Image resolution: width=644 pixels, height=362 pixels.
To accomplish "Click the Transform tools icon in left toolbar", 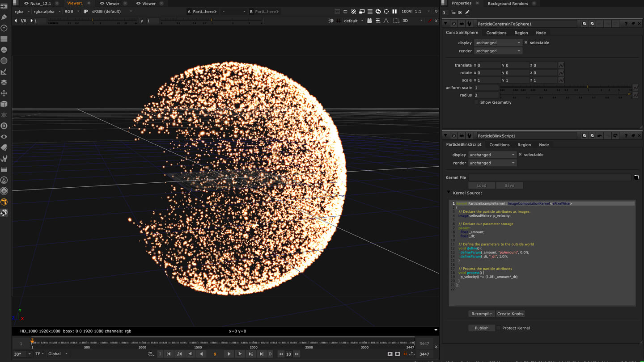I will click(4, 93).
